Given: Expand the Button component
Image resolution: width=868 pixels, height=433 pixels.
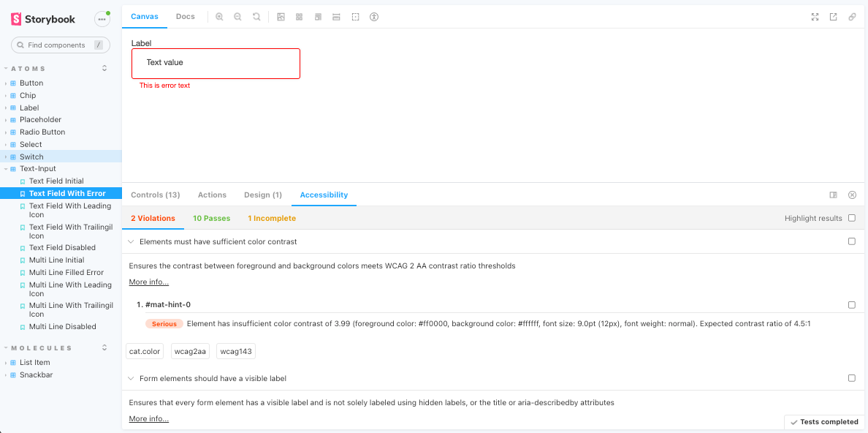Looking at the screenshot, I should 31,83.
